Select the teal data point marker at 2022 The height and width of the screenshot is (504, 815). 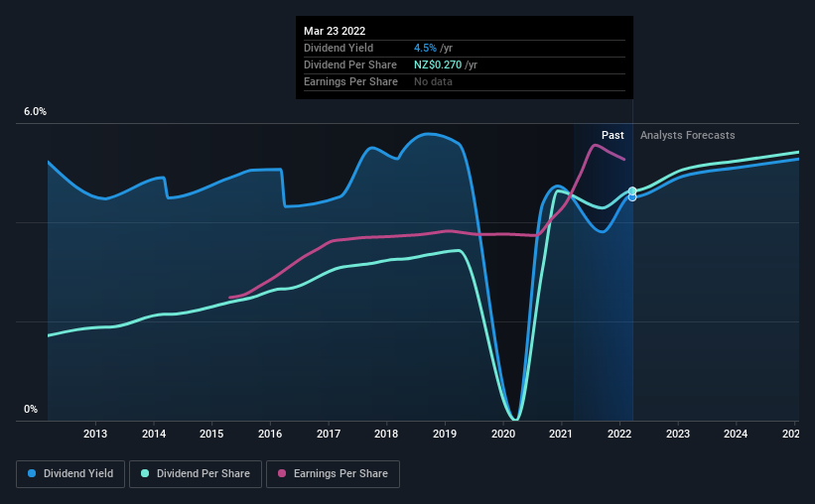click(632, 191)
